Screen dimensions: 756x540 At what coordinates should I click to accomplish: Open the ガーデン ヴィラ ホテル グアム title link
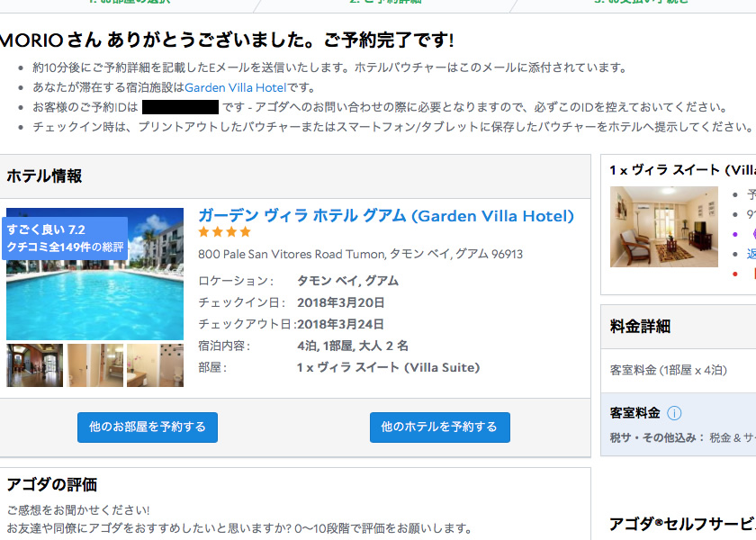[386, 215]
